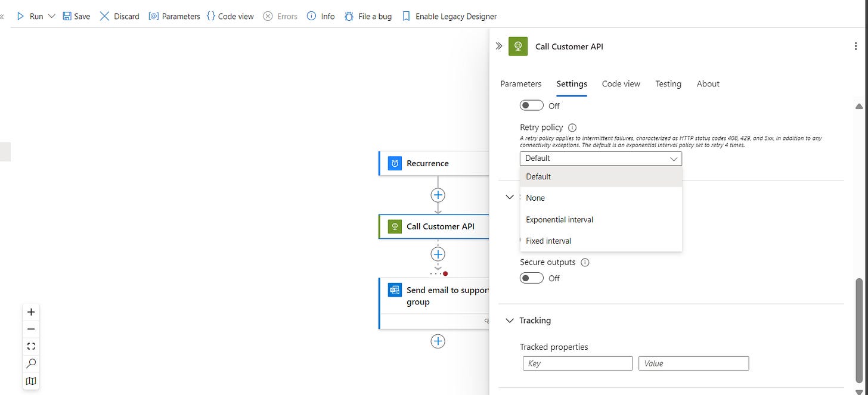This screenshot has width=868, height=395.
Task: Open the About tab
Action: pyautogui.click(x=708, y=83)
